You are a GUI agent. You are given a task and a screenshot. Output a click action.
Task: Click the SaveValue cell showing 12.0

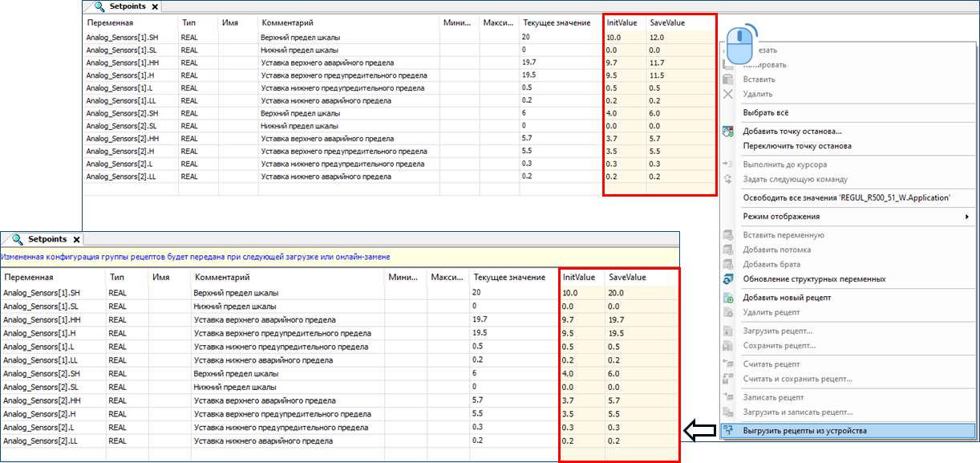point(658,38)
